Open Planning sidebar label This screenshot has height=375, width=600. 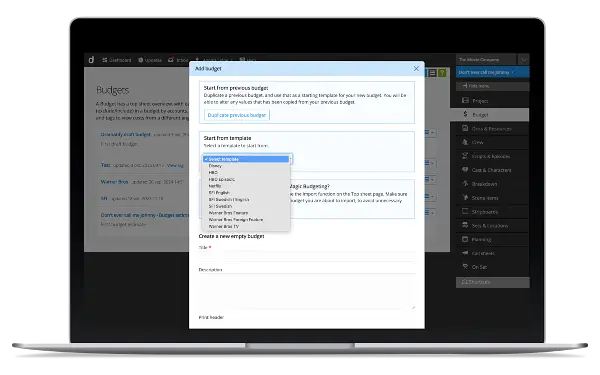[x=481, y=240]
